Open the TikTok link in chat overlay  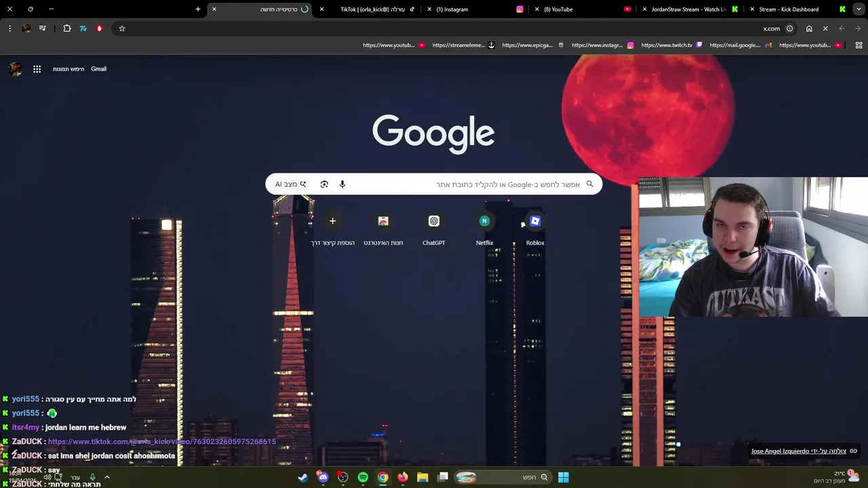tap(162, 442)
